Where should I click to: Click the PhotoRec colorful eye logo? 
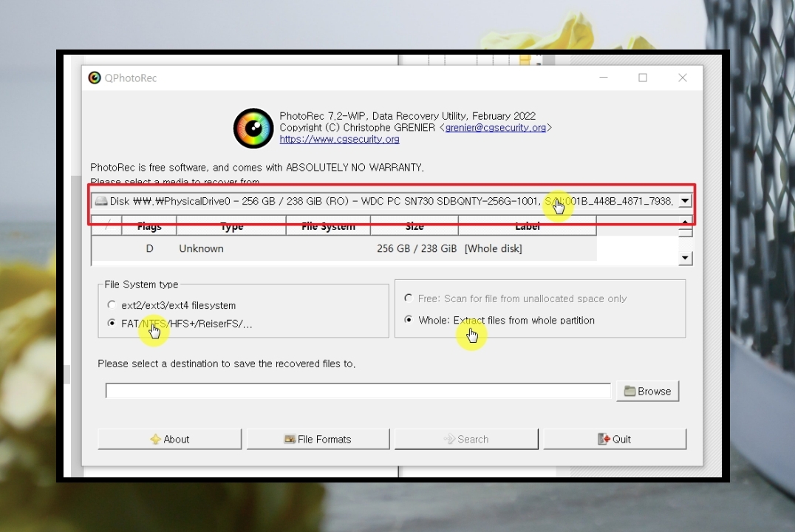pyautogui.click(x=253, y=129)
